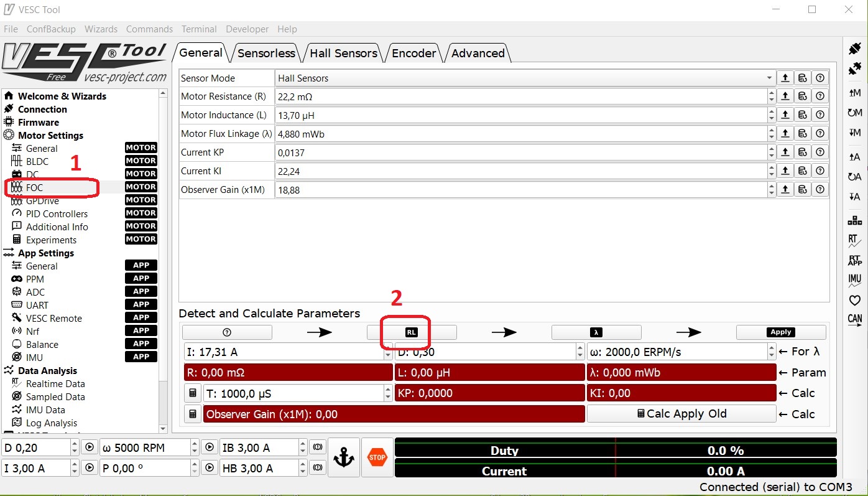Open the CAN forwarding icon

pyautogui.click(x=855, y=319)
